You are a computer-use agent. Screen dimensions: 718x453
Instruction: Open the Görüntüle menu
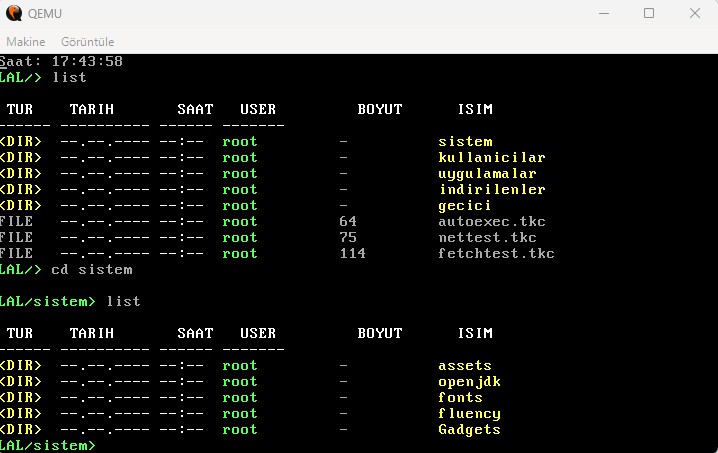click(87, 42)
